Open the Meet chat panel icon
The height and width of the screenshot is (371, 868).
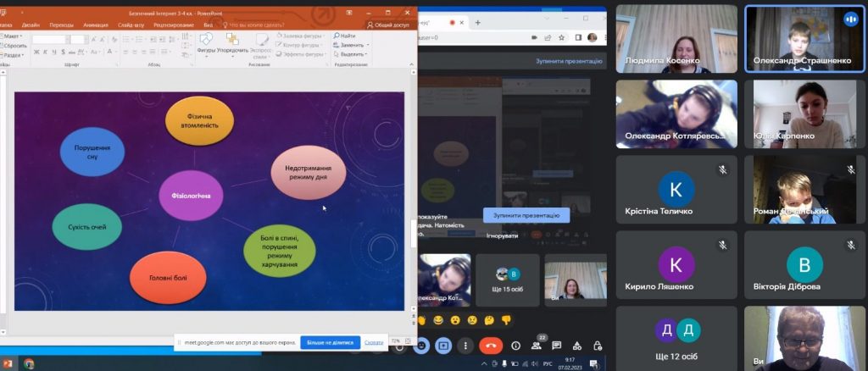coord(557,346)
